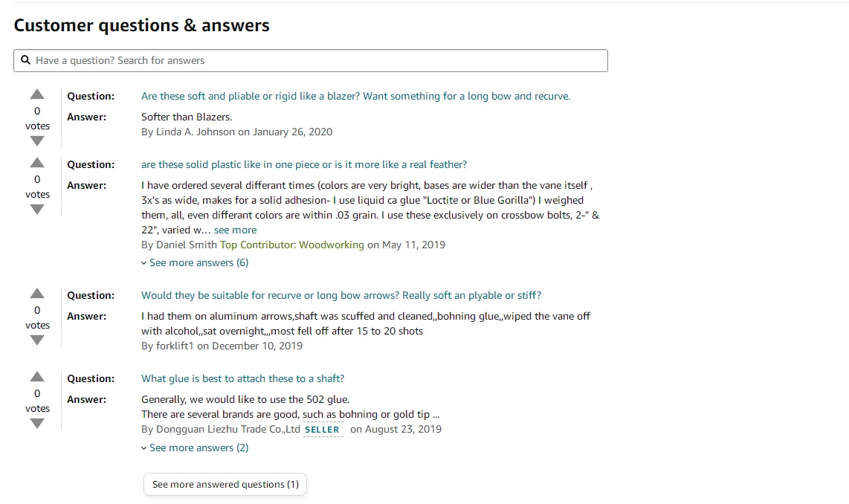
Task: Open question about soft and pliable vanes
Action: click(x=355, y=96)
